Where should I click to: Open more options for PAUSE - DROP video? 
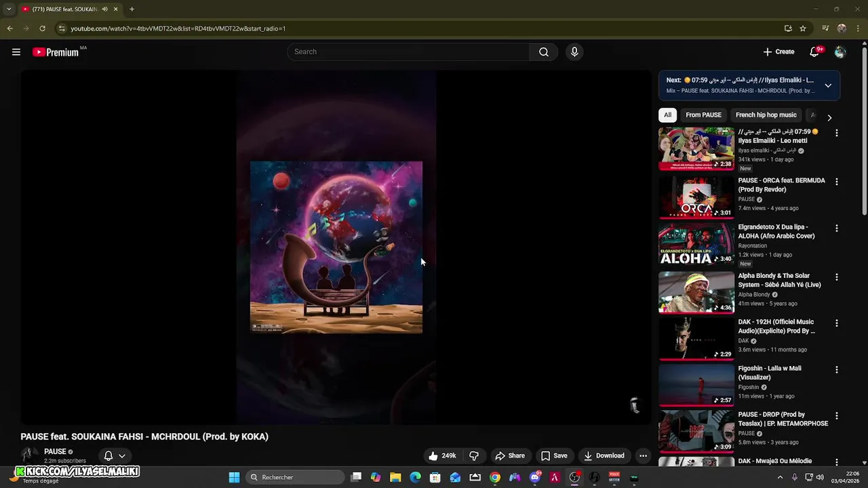(836, 416)
